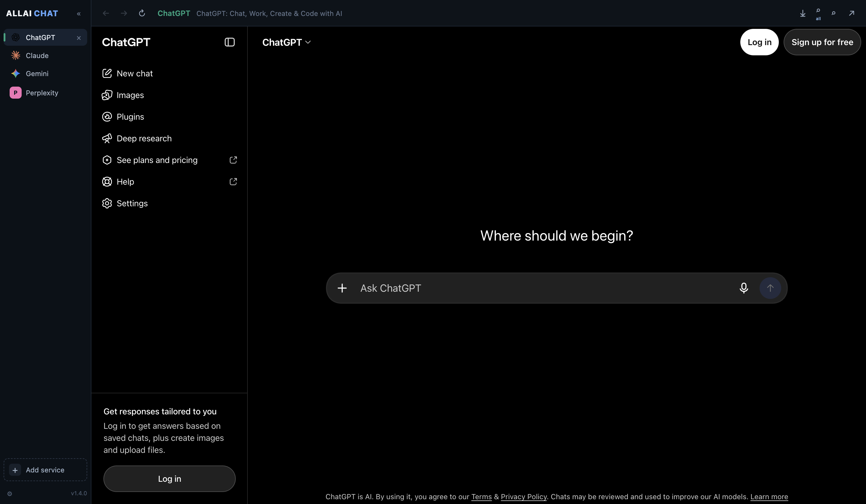
Task: Open the Terms link
Action: pos(481,497)
